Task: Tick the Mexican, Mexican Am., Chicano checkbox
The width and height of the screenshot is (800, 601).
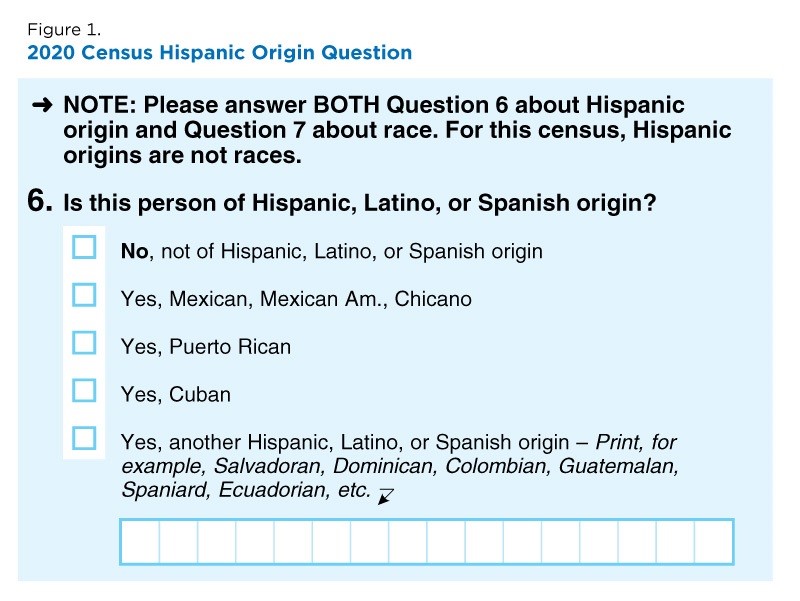Action: [84, 295]
